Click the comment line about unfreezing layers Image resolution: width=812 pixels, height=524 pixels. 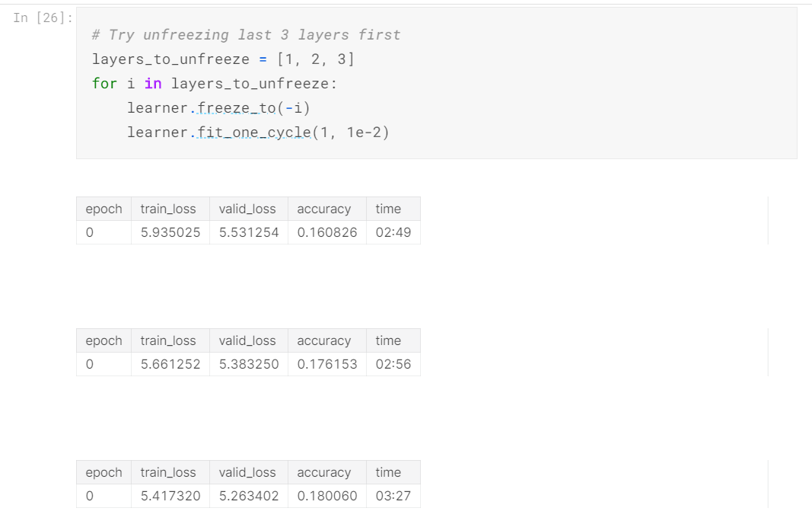coord(246,35)
